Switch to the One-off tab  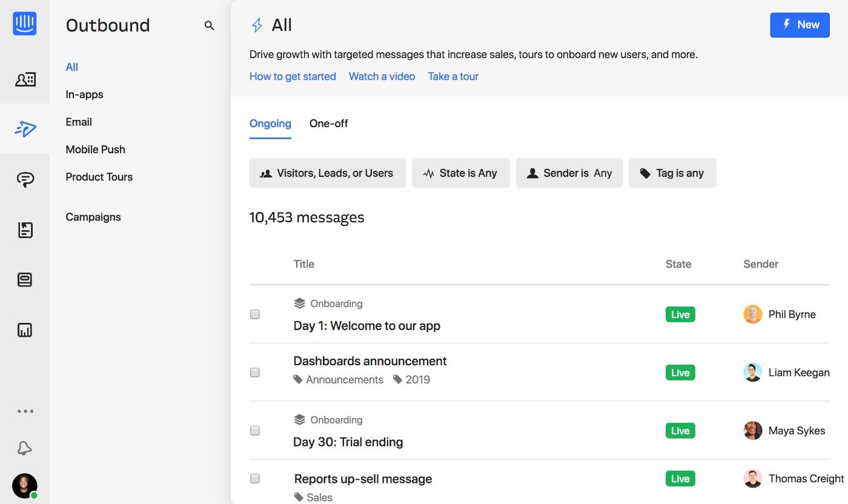pyautogui.click(x=328, y=124)
